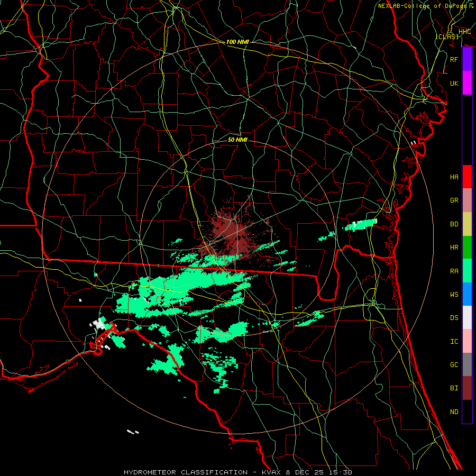The height and width of the screenshot is (476, 476).
Task: Click the 'ND' legend label
Action: [x=454, y=411]
